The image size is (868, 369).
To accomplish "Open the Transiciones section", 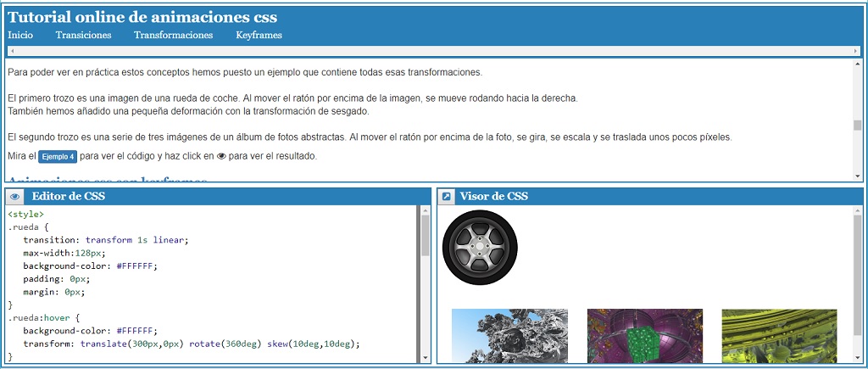I will [x=84, y=35].
